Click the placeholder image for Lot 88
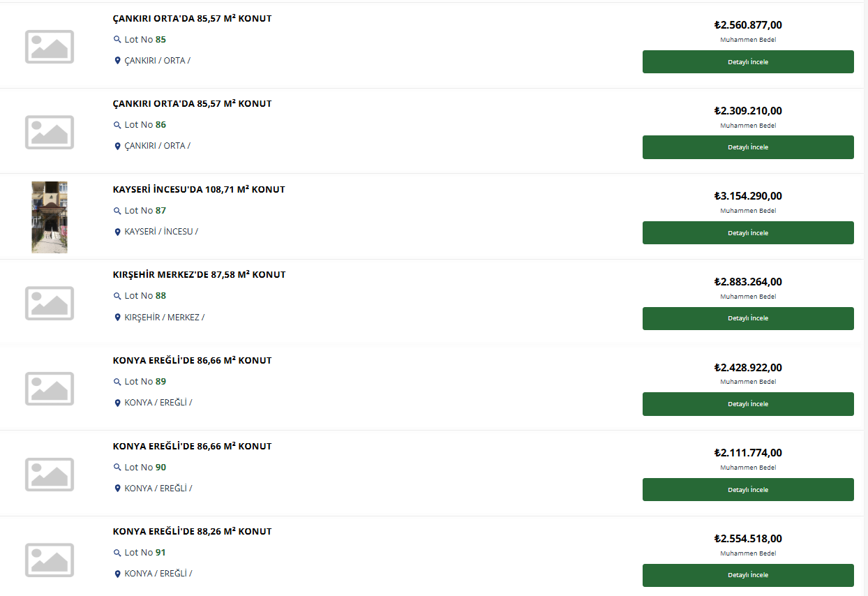868x596 pixels. point(50,303)
